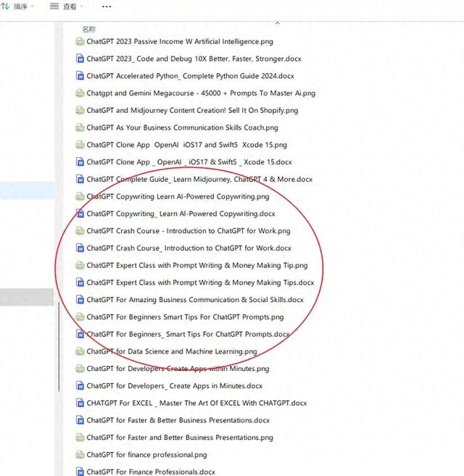Click Word icon of ChatGPT Copywriting_ docx file

[x=80, y=214]
